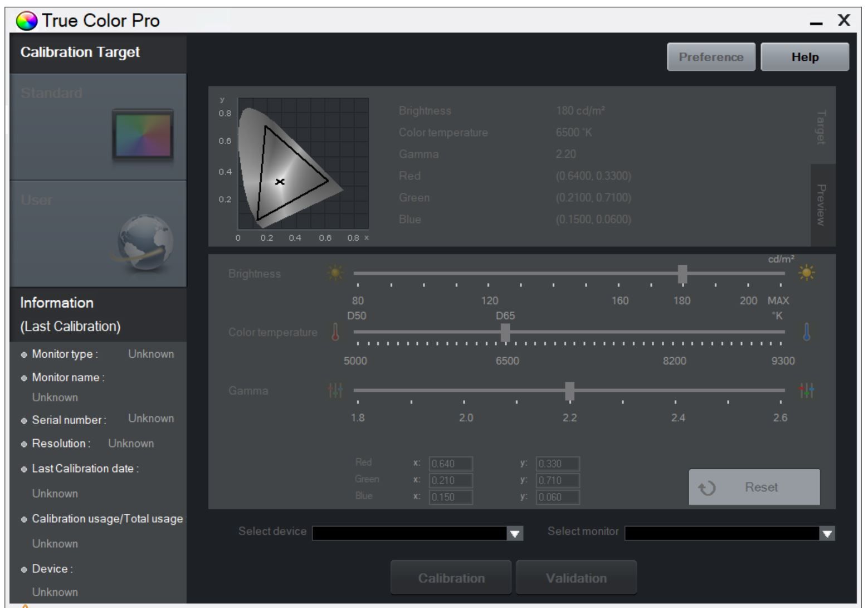This screenshot has width=868, height=608.
Task: Click the '6500 °K' target value
Action: point(574,132)
